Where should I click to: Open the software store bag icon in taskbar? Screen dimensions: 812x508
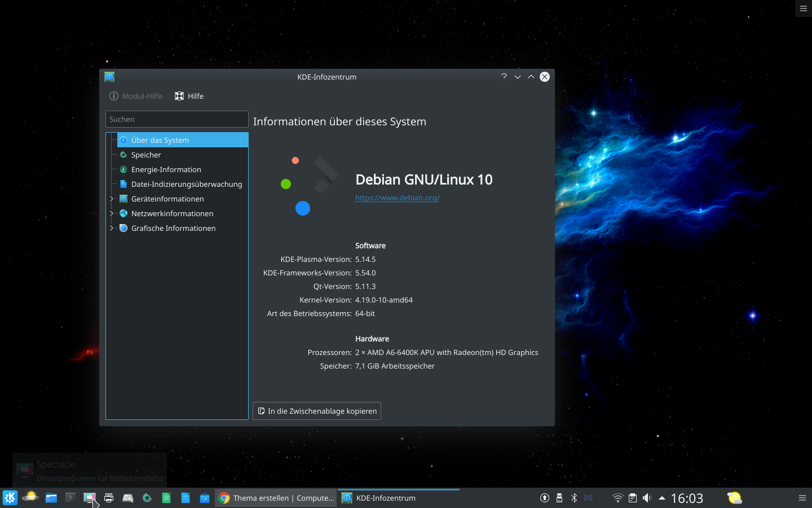[205, 498]
